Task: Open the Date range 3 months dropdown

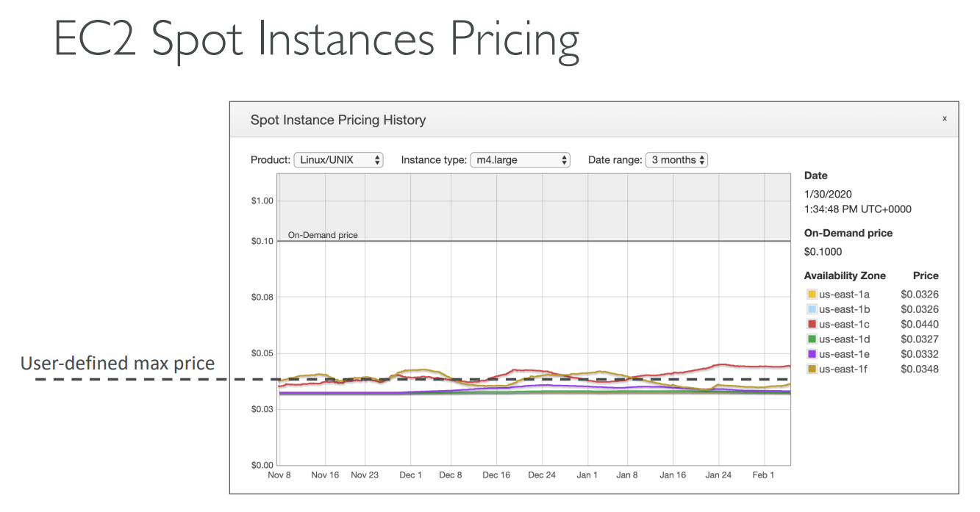Action: 676,160
